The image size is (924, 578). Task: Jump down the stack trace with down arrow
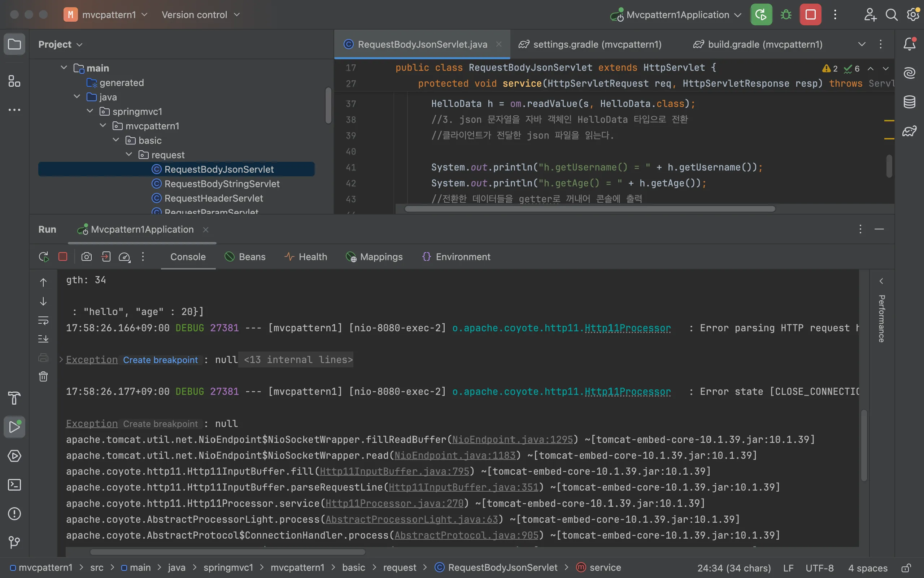click(43, 301)
